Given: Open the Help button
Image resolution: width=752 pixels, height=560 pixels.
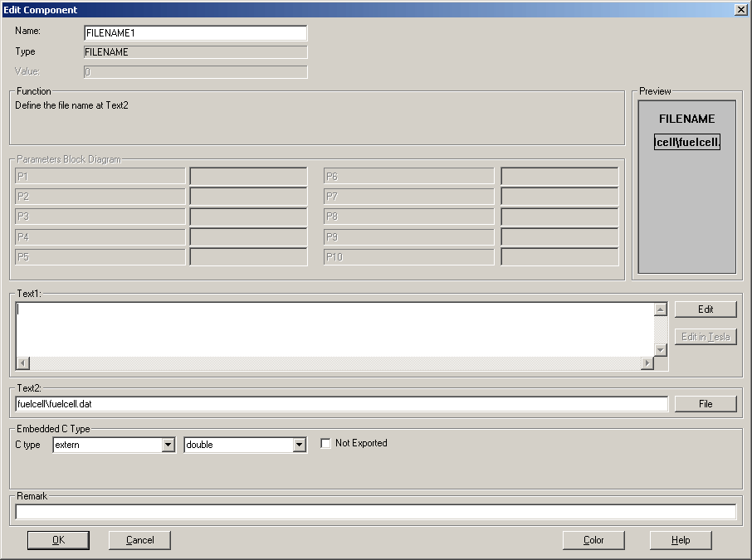Looking at the screenshot, I should pyautogui.click(x=681, y=540).
